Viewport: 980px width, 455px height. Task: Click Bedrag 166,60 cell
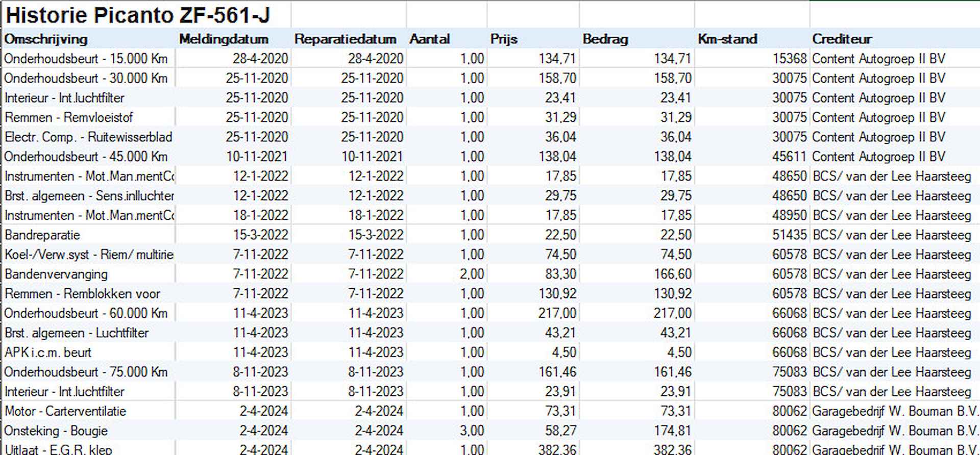tap(637, 274)
